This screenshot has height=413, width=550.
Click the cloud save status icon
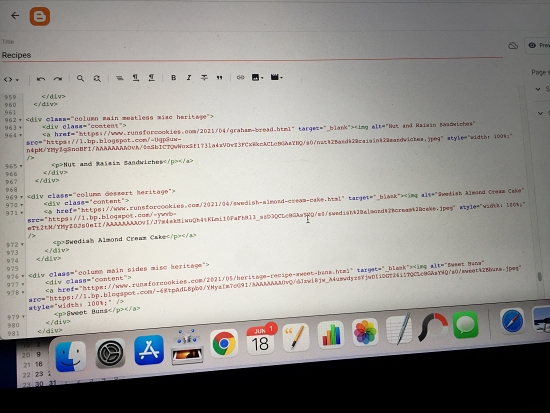coord(513,46)
